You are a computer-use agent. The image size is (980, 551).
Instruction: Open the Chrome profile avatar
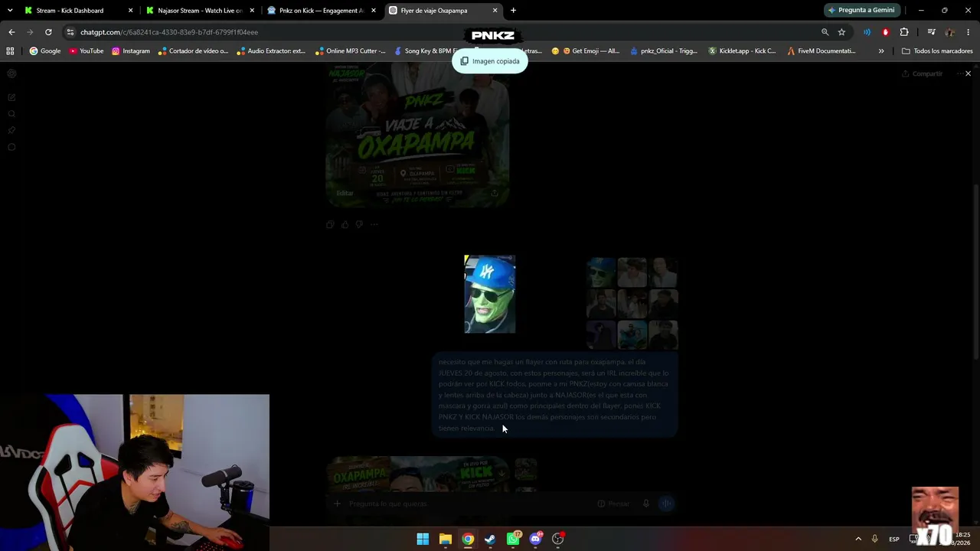950,32
